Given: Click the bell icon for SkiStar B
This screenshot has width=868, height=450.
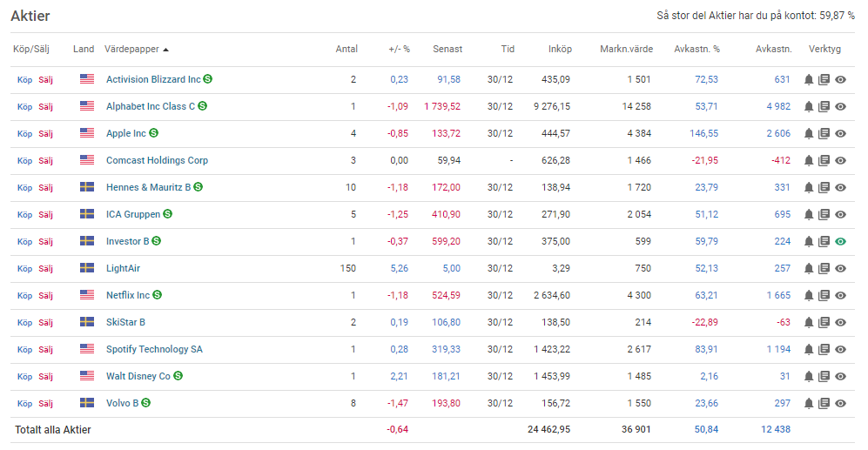Looking at the screenshot, I should [x=809, y=322].
